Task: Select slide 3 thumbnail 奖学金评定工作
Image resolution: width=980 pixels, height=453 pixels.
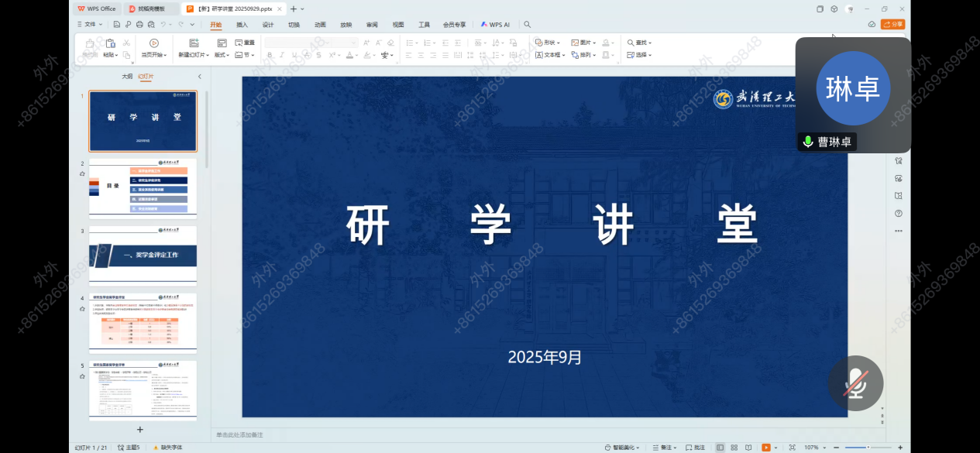Action: click(x=143, y=255)
